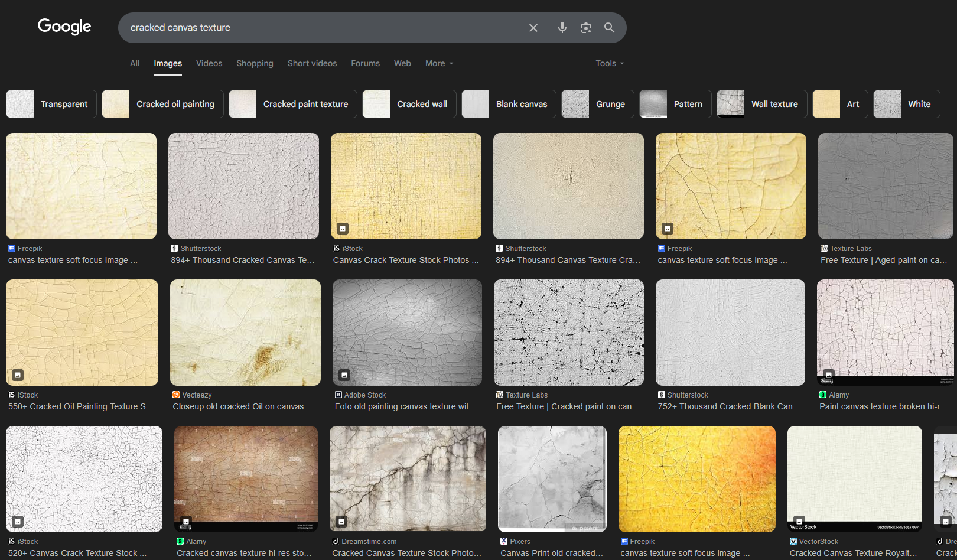Screen dimensions: 957x560
Task: Click the Google logo
Action: (64, 27)
